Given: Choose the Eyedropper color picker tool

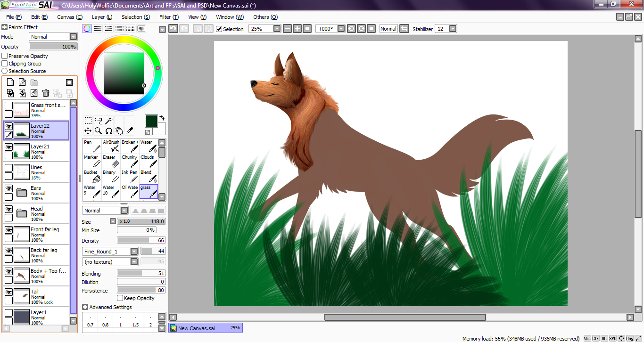Looking at the screenshot, I should 129,131.
